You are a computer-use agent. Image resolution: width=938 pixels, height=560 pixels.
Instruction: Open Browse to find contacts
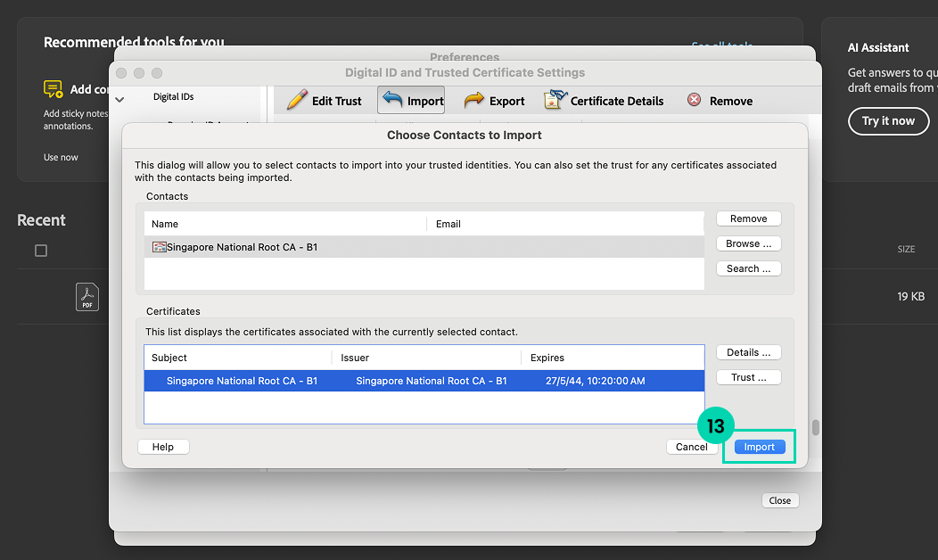pos(748,243)
